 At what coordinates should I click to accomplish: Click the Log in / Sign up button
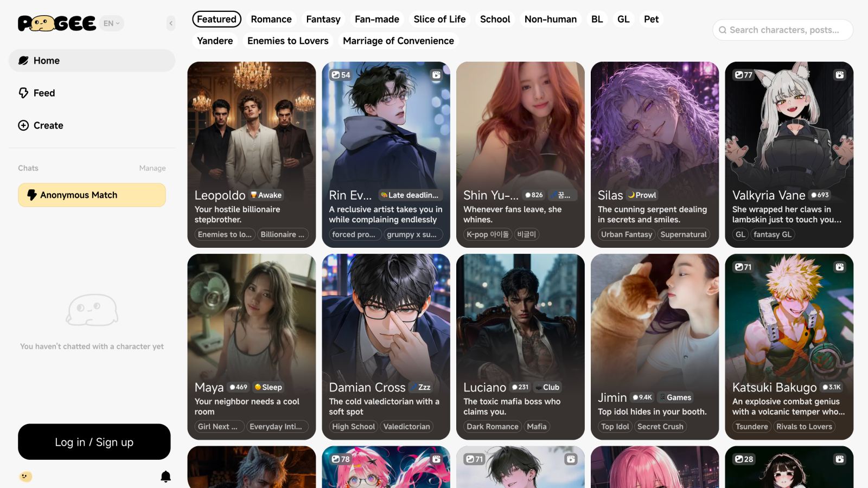pyautogui.click(x=94, y=442)
